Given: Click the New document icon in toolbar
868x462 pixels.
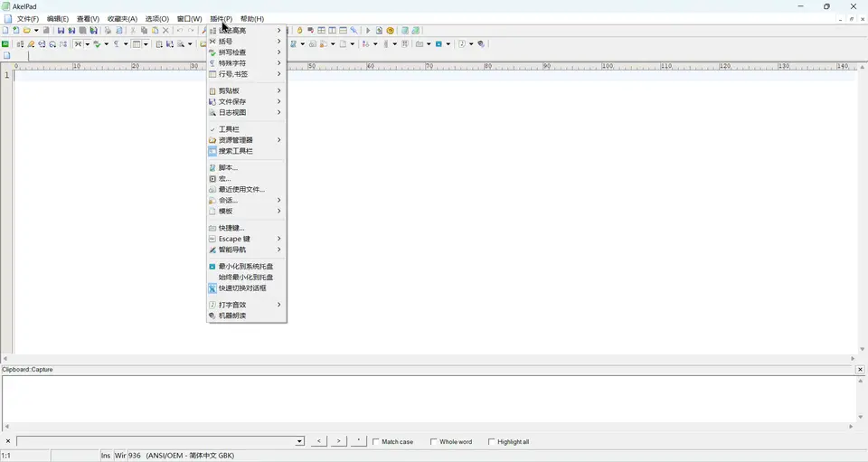Looking at the screenshot, I should click(5, 31).
